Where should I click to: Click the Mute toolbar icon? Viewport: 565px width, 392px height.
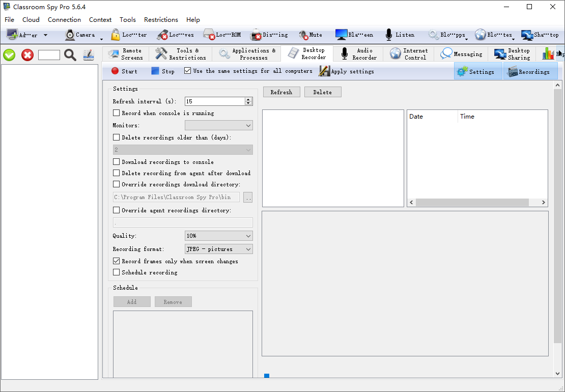tap(303, 35)
